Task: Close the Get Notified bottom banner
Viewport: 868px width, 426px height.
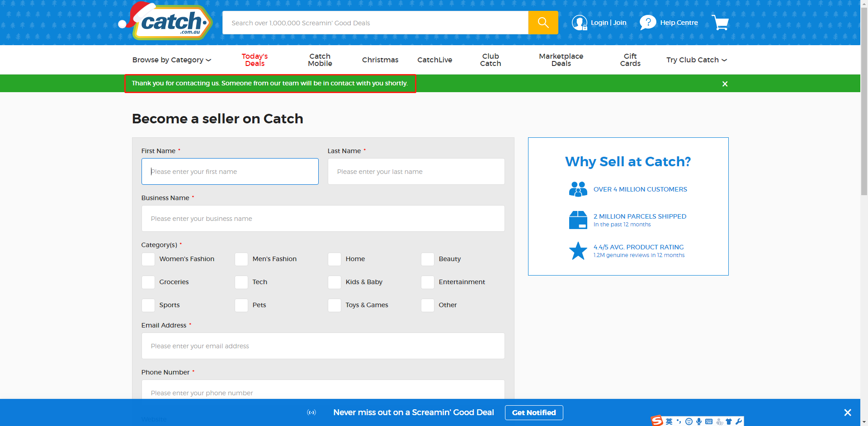Action: [x=848, y=412]
